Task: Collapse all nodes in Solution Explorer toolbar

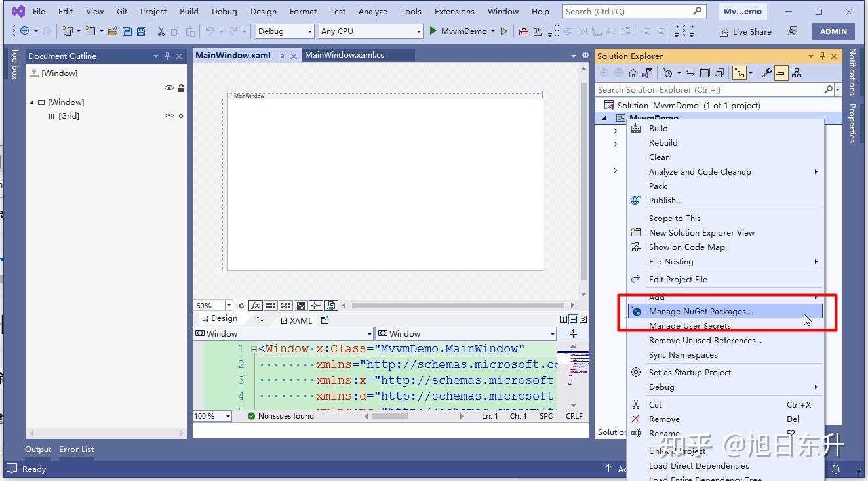Action: [705, 72]
